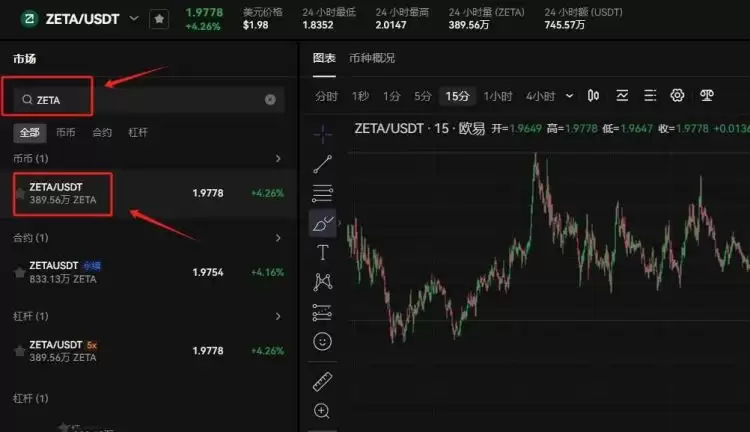
Task: Toggle the star on the ZETA/USDT spot row
Action: pos(20,193)
